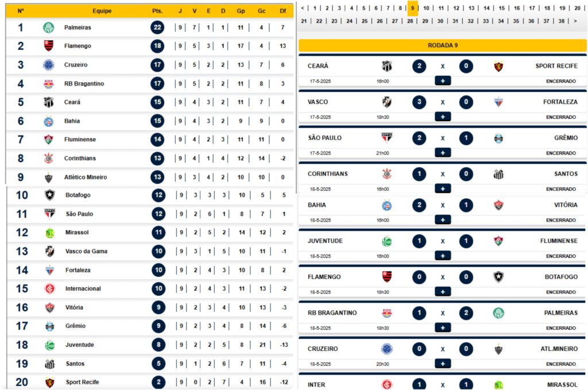Click the Santos crest in the Corinthians match
Screen dimensions: 588x390
point(498,174)
